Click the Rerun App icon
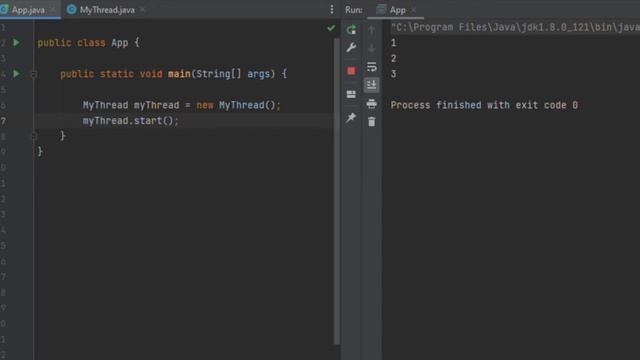The image size is (640, 360). point(351,29)
